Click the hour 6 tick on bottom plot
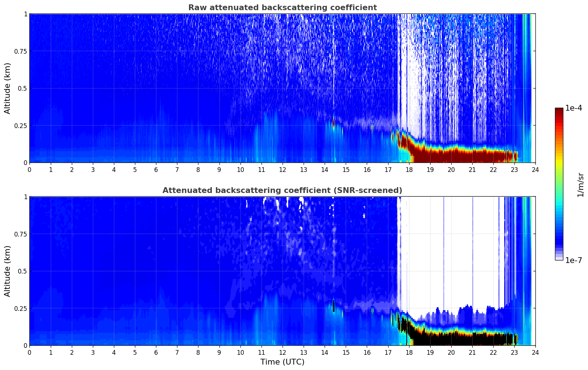Image resolution: width=588 pixels, height=370 pixels. click(156, 352)
